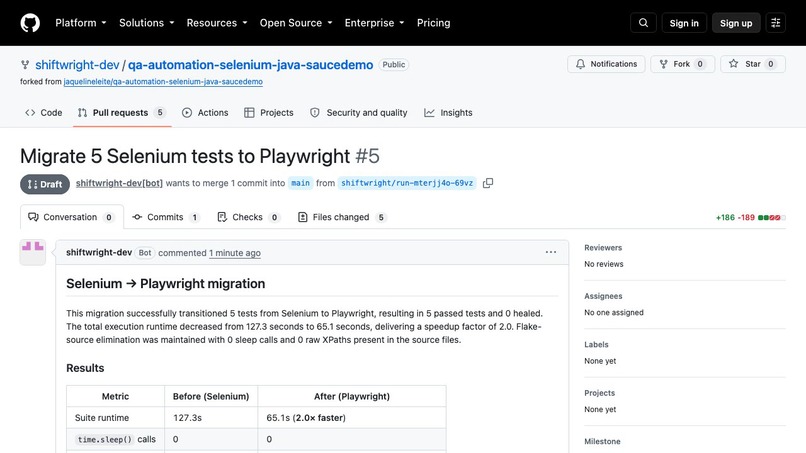
Task: Switch to the Pull requests tab
Action: coord(122,113)
